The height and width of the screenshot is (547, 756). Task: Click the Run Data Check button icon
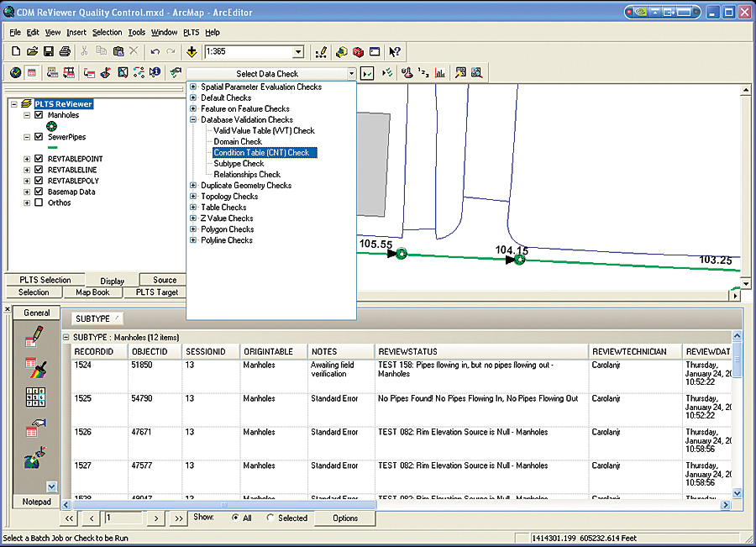coord(367,73)
